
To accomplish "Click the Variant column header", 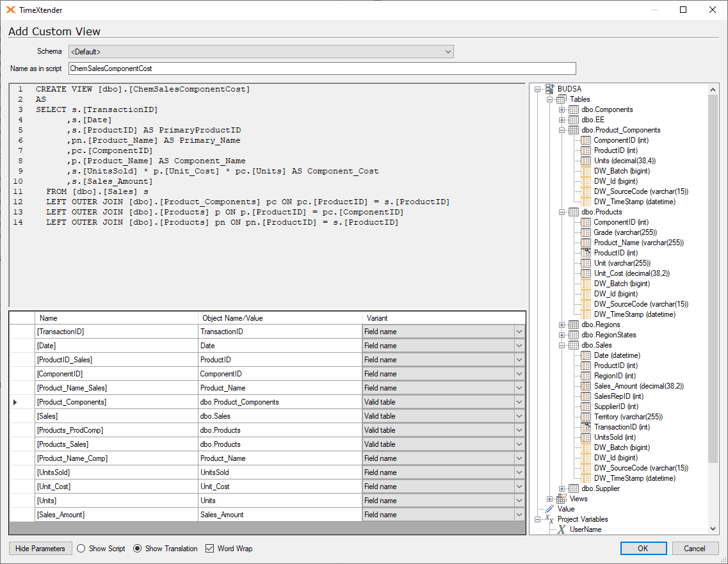I will [444, 318].
